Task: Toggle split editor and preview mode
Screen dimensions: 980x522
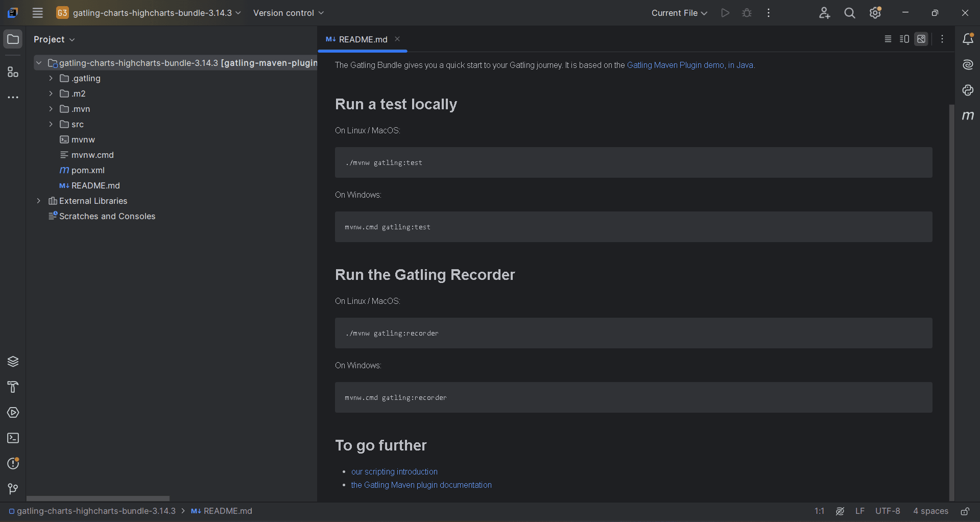Action: [904, 39]
